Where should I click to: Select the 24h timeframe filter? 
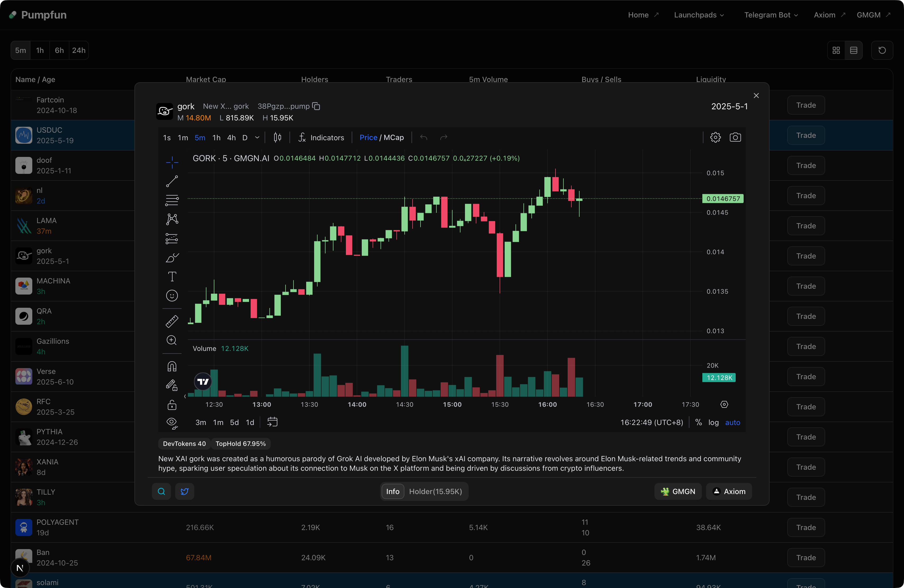79,50
